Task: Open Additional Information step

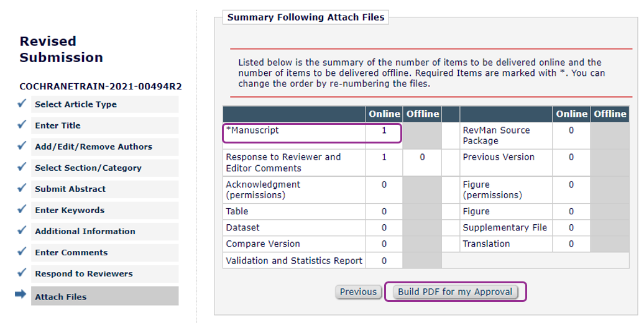Action: 85,231
